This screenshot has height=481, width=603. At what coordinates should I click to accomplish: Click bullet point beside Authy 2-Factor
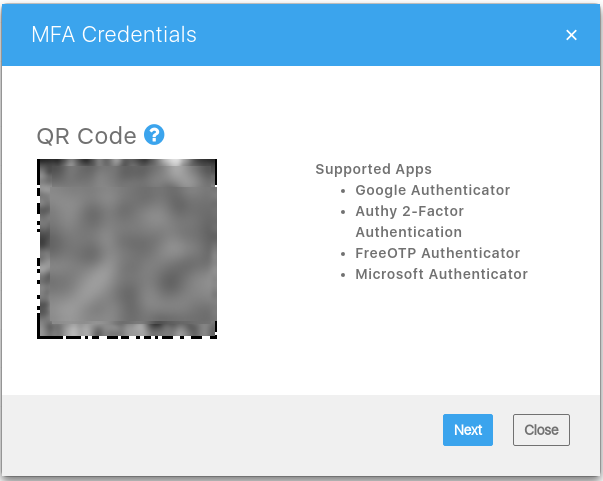343,212
